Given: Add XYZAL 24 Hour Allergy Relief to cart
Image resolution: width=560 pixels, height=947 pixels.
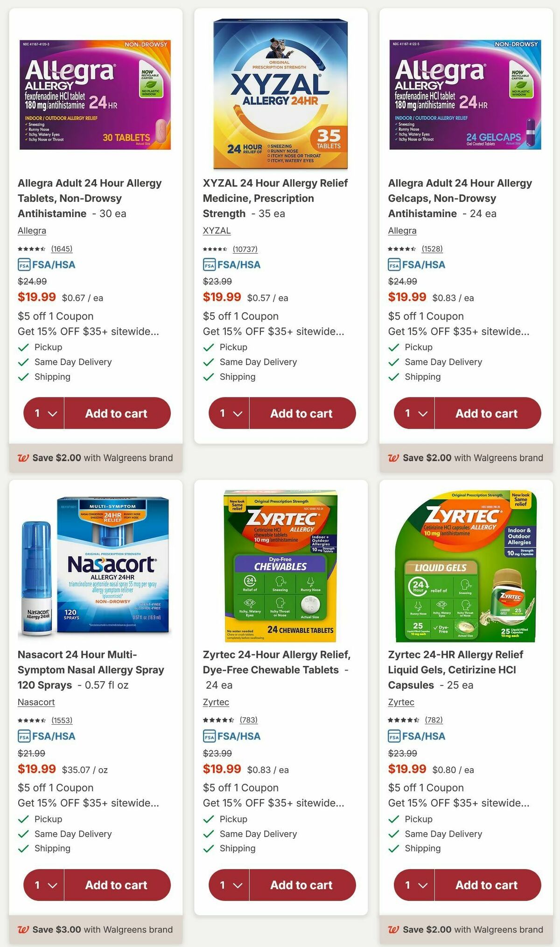Looking at the screenshot, I should (301, 413).
